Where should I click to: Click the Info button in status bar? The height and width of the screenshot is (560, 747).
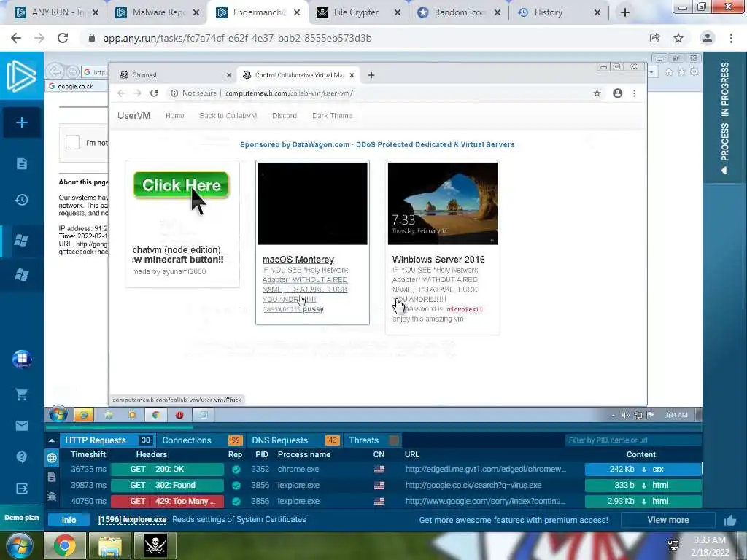click(x=69, y=520)
